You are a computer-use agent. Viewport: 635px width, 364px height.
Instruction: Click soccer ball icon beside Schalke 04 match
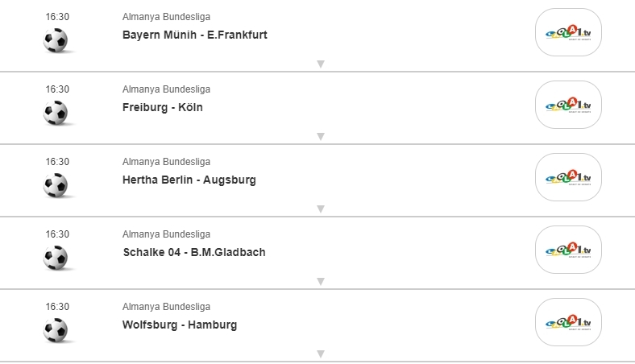(x=56, y=258)
